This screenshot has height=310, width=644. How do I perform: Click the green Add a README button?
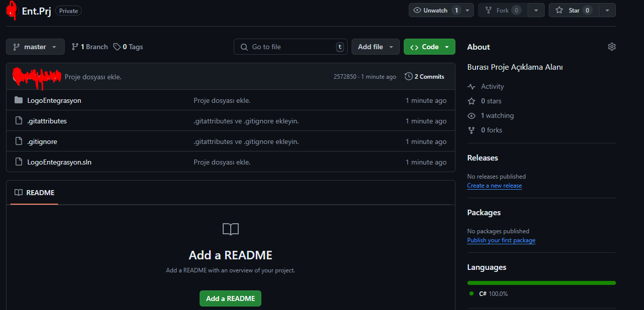(x=230, y=298)
